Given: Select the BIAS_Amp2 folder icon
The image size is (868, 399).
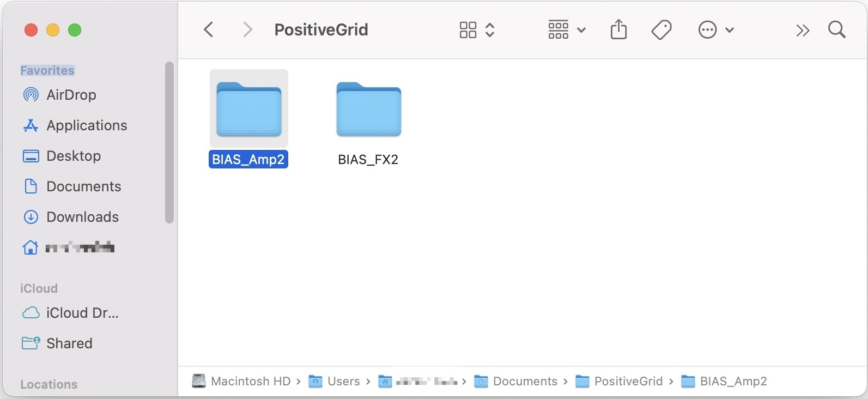Looking at the screenshot, I should point(248,109).
